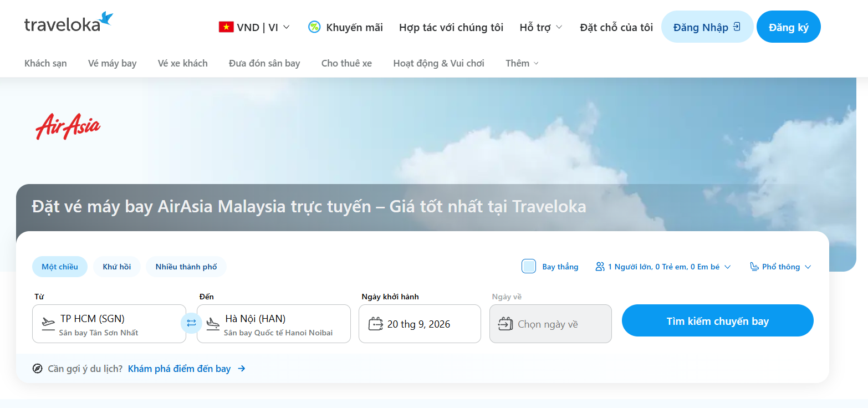The image size is (868, 408).
Task: Open the VND | VI currency language dropdown
Action: (x=254, y=27)
